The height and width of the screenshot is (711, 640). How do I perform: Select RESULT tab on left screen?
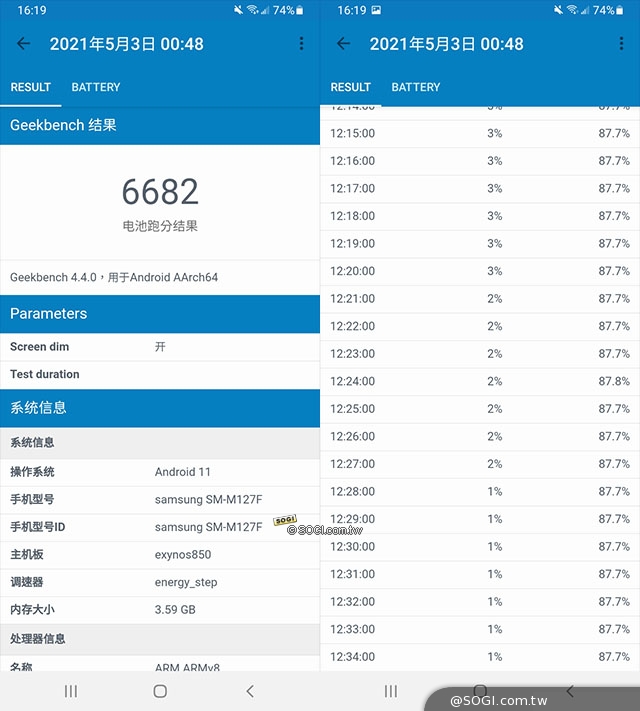(31, 87)
